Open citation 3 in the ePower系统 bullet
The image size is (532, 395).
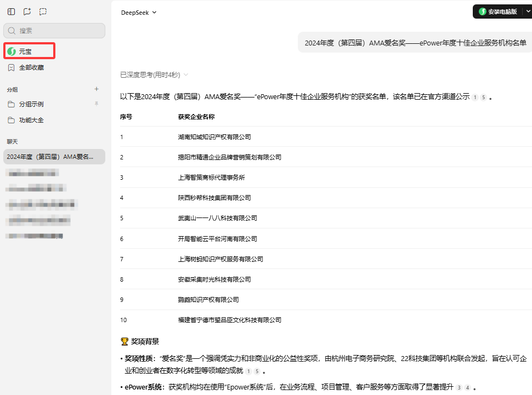459,388
